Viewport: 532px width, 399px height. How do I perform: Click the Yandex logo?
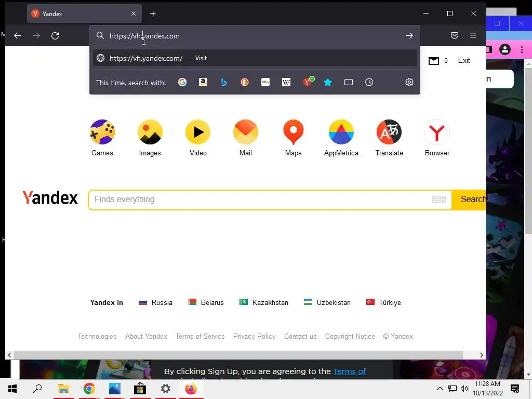click(50, 198)
